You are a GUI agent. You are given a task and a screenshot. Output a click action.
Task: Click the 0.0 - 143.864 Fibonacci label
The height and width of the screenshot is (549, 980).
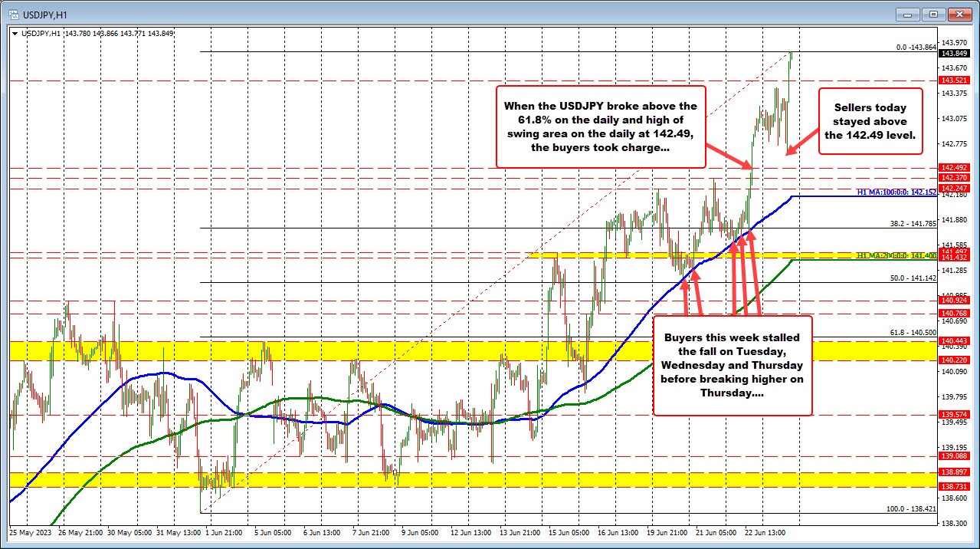coord(916,47)
